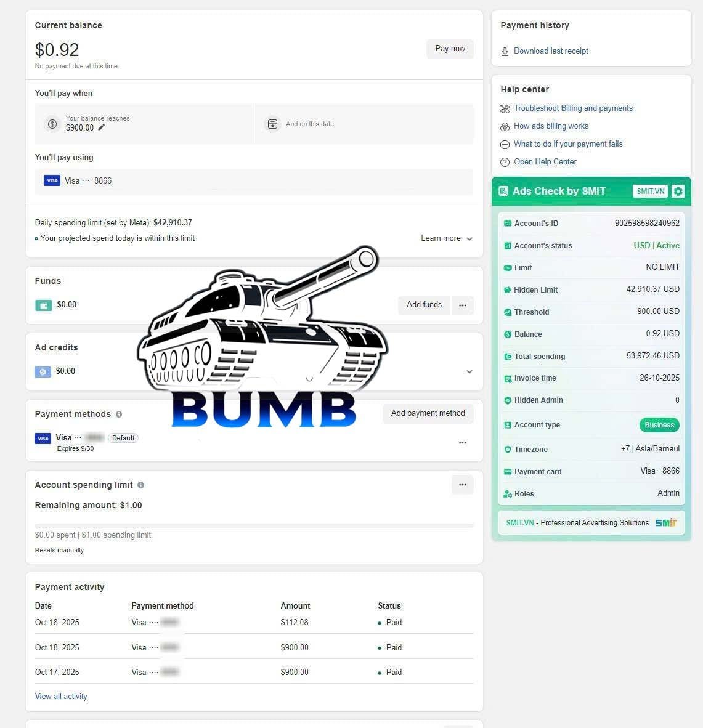Viewport: 703px width, 728px height.
Task: Open Troubleshoot Billing and payments
Action: [x=573, y=108]
